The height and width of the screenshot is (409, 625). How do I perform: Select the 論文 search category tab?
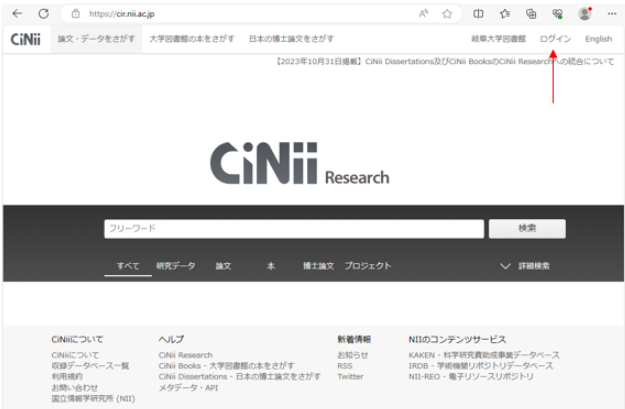click(x=223, y=266)
